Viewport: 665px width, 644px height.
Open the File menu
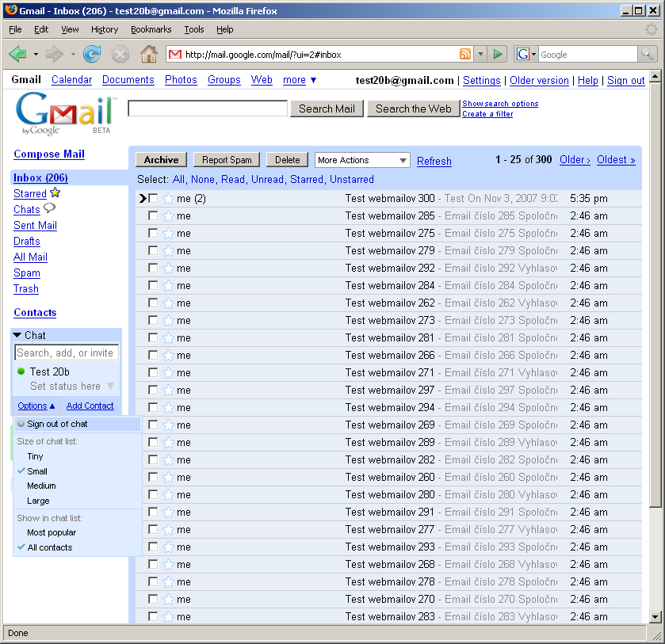(15, 29)
